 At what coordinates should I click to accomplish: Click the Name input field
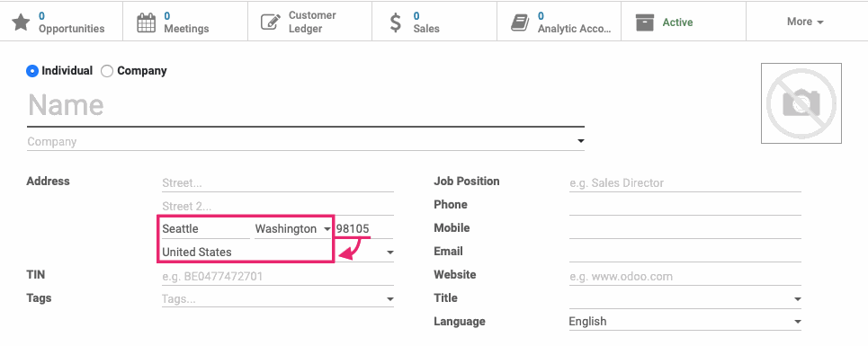click(x=306, y=105)
